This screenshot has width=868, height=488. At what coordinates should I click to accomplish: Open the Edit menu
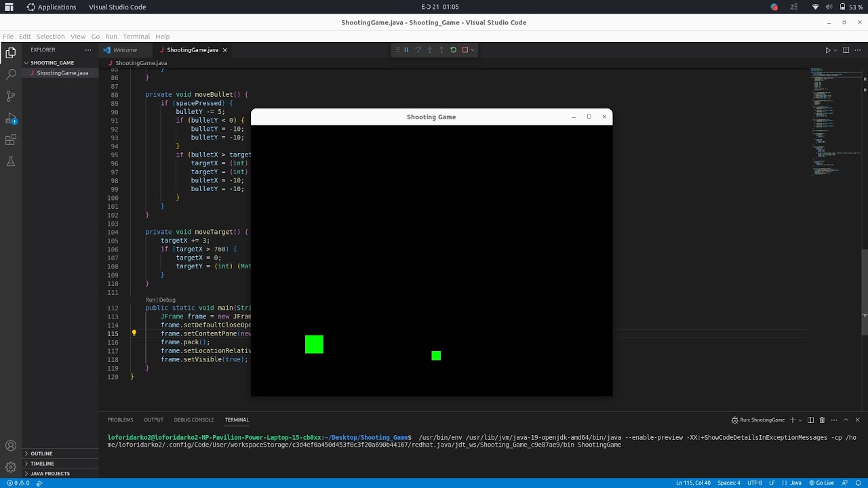[25, 37]
